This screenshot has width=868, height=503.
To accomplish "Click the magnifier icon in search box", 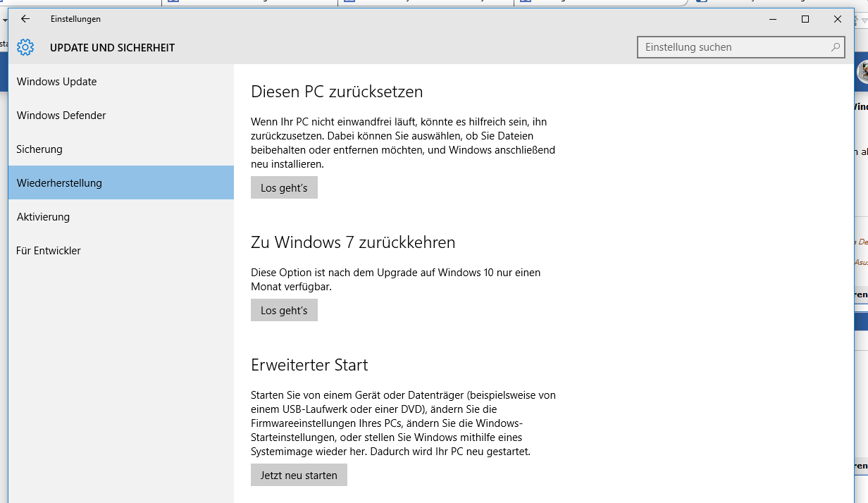I will pos(836,47).
